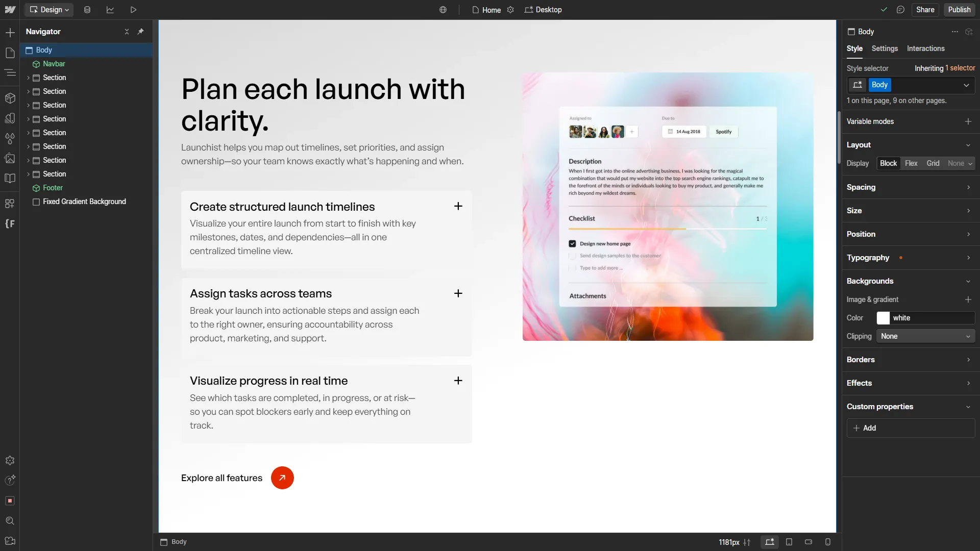980x551 pixels.
Task: Pin the Navigator panel
Action: [x=141, y=32]
